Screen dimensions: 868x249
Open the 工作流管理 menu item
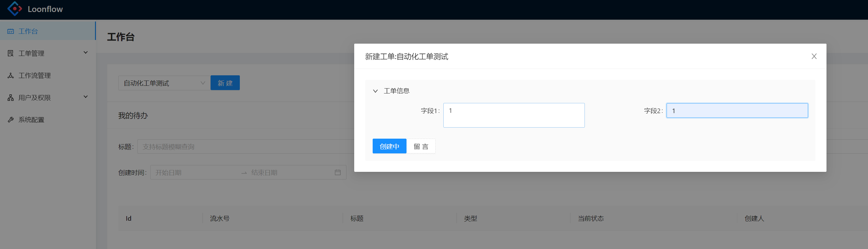pos(48,76)
